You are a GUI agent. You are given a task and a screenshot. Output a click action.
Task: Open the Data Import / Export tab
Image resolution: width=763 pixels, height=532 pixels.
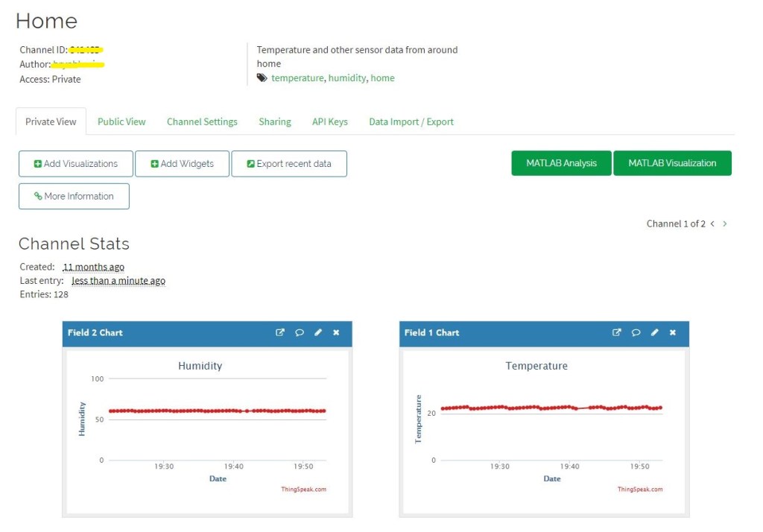coord(411,121)
